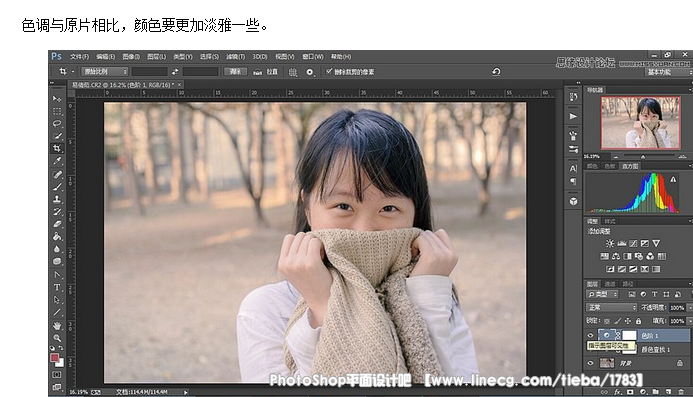Click the Quick Mask mode icon
693x397 pixels.
pyautogui.click(x=57, y=374)
